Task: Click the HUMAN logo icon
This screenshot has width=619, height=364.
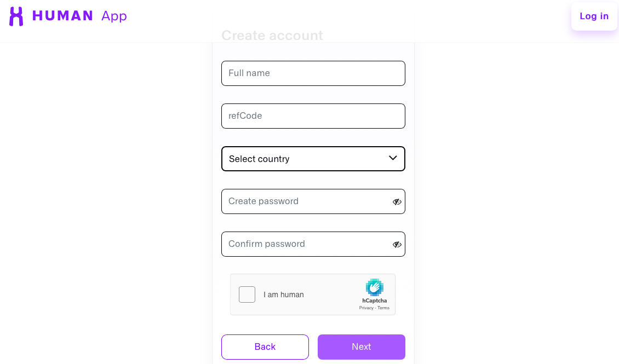Action: [x=15, y=16]
